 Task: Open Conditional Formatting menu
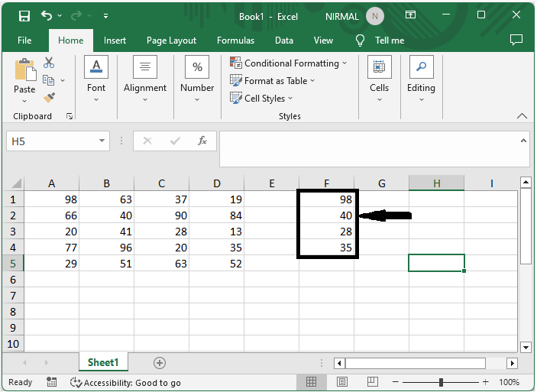tap(289, 63)
